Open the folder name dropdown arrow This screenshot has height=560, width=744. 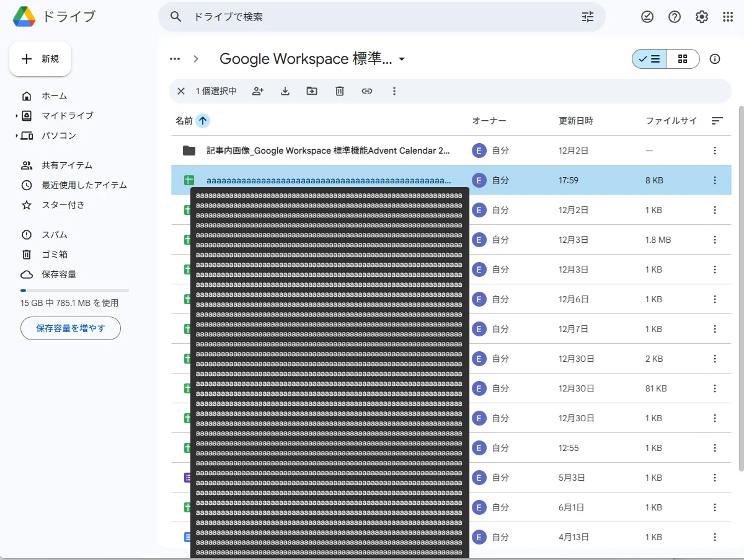(x=402, y=59)
